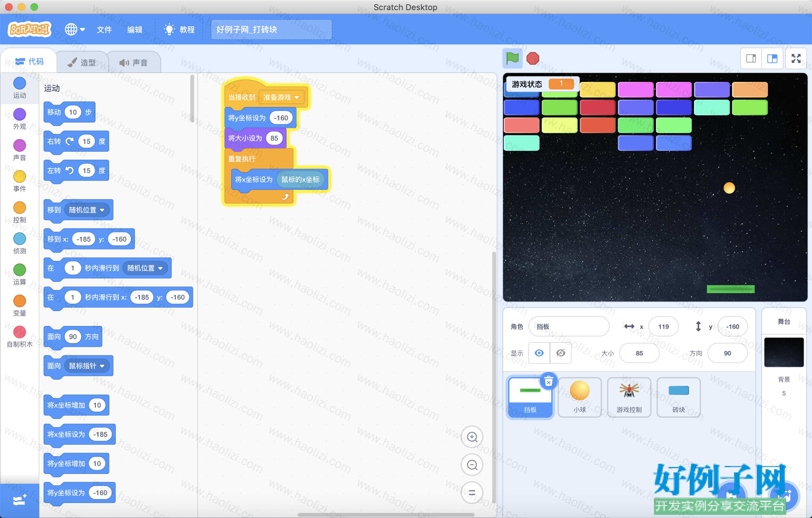Hide the sprite with crossed-eye icon
The image size is (812, 518).
click(560, 353)
